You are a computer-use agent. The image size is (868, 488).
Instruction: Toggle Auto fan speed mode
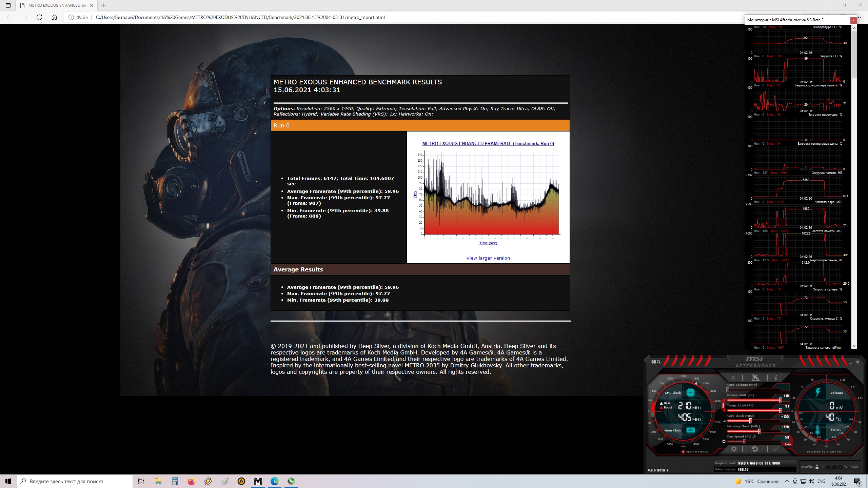[x=787, y=444]
